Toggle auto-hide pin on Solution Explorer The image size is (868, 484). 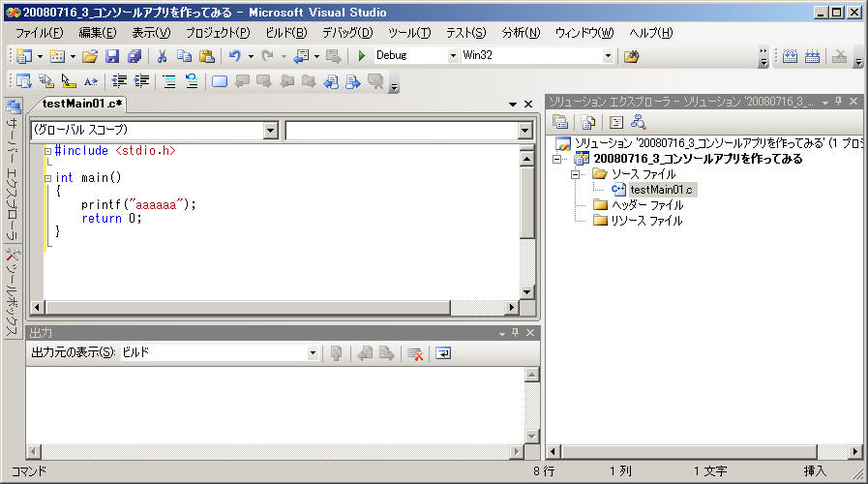pos(839,102)
